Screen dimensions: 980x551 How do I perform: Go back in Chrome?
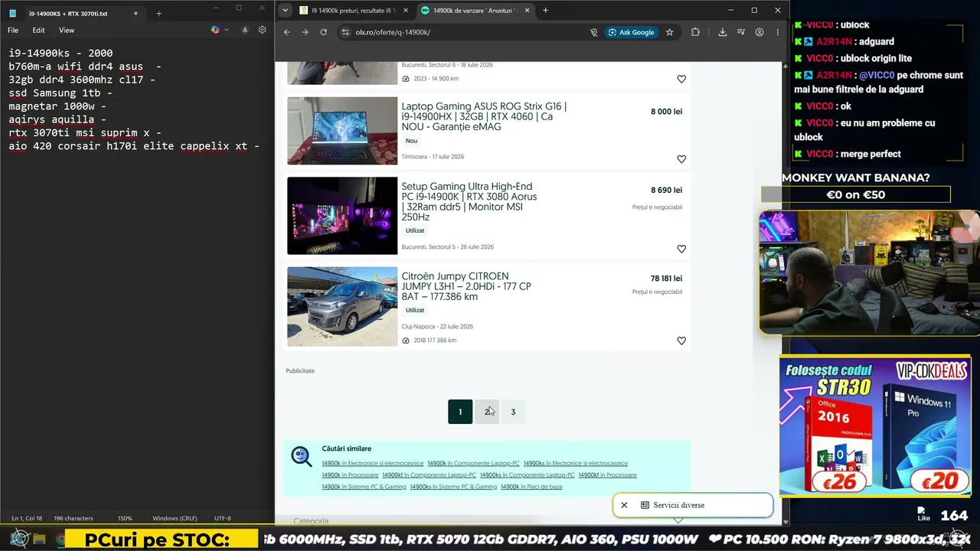coord(287,32)
